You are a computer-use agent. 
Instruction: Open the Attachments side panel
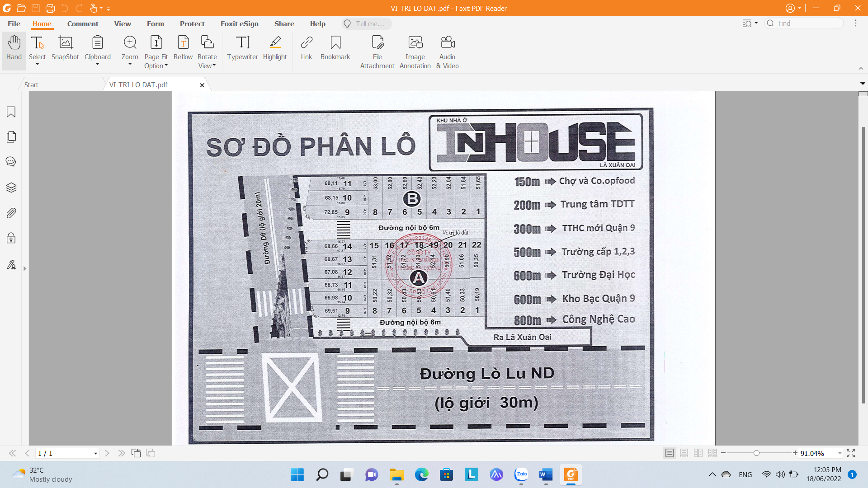[11, 213]
